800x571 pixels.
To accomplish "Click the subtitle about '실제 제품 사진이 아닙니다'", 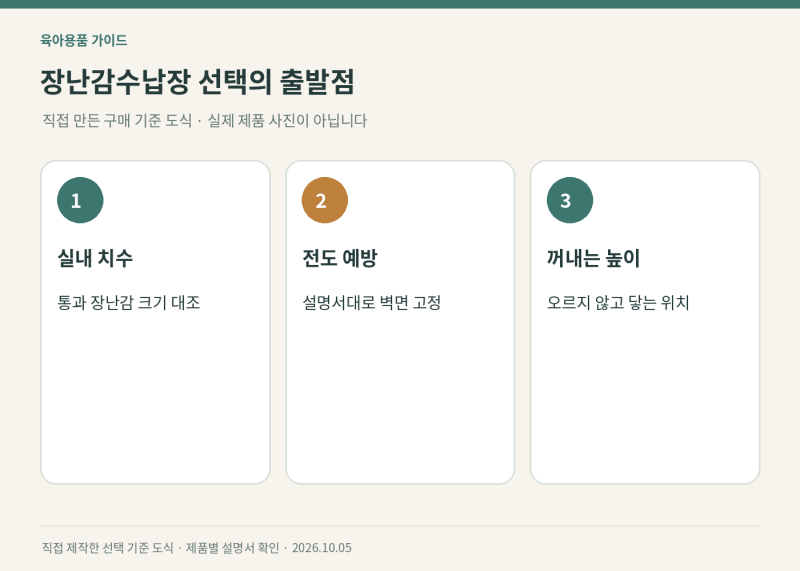I will [x=205, y=121].
